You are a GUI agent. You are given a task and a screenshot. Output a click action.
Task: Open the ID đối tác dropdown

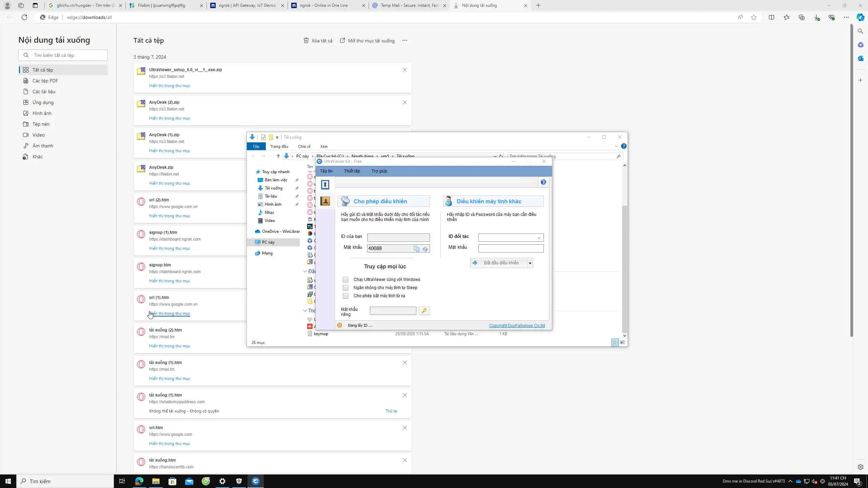(539, 238)
